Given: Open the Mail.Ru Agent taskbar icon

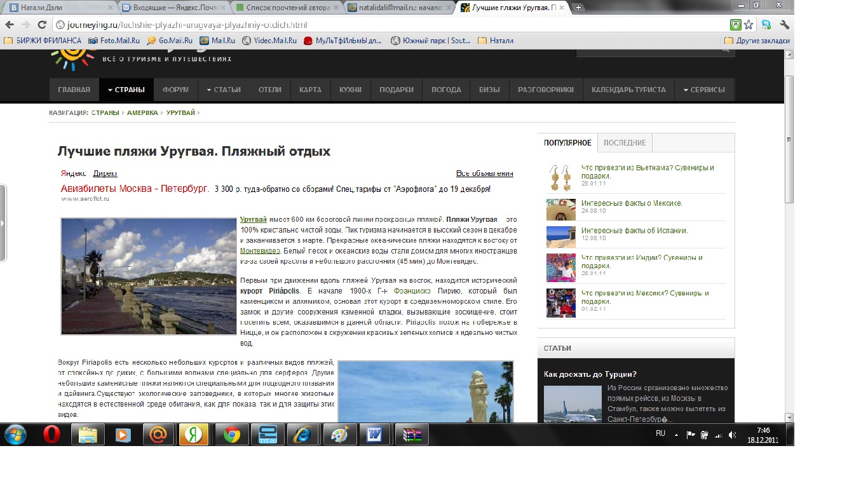Looking at the screenshot, I should (157, 435).
